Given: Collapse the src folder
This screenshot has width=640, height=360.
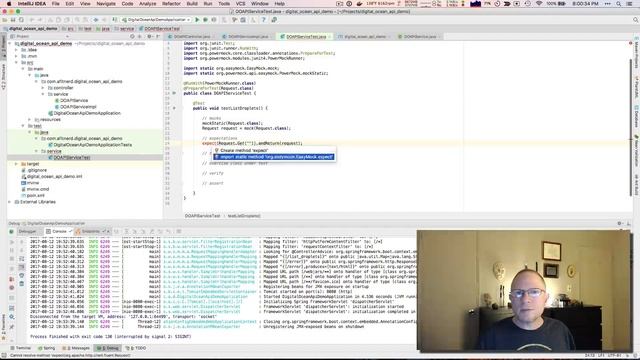Looking at the screenshot, I should pyautogui.click(x=17, y=62).
